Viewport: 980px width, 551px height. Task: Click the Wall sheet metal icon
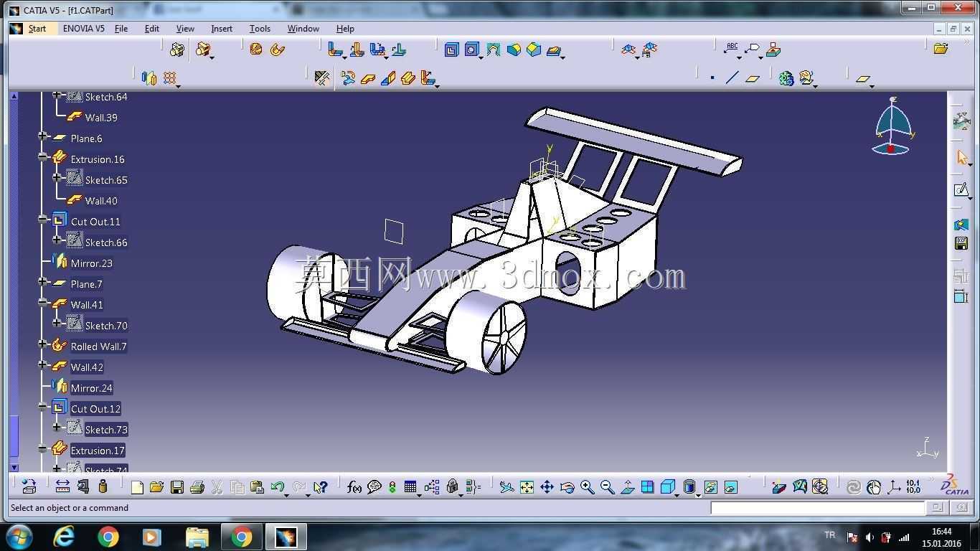(x=368, y=77)
